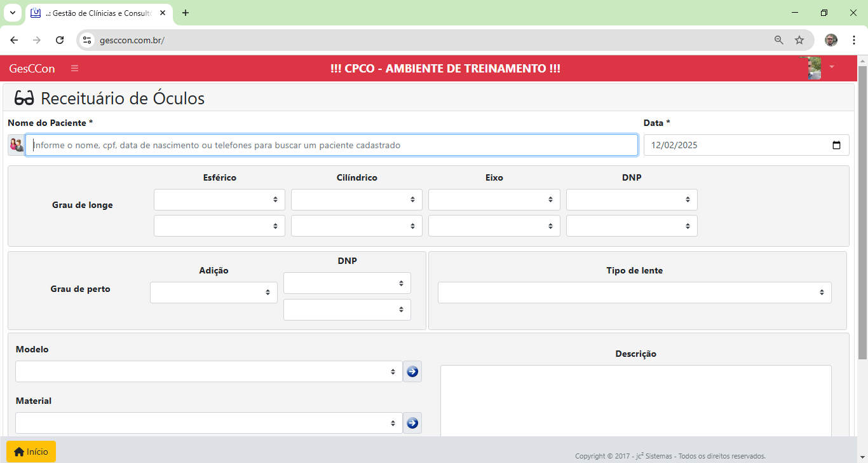Expand the Tipo de lente dropdown
868x463 pixels.
(x=634, y=293)
